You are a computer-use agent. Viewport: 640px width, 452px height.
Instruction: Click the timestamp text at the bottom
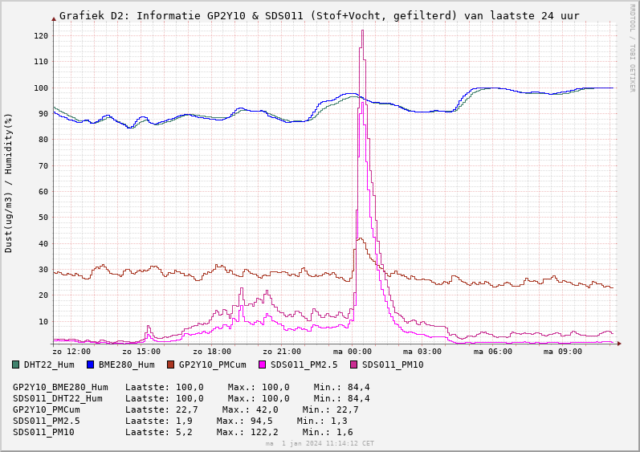tap(320, 443)
